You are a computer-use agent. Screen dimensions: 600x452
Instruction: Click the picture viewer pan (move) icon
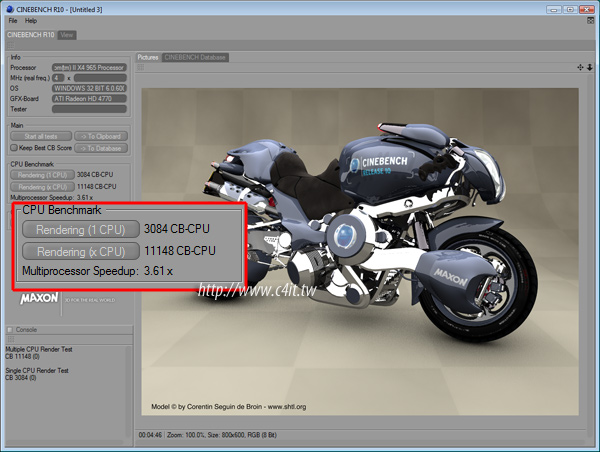(x=579, y=67)
